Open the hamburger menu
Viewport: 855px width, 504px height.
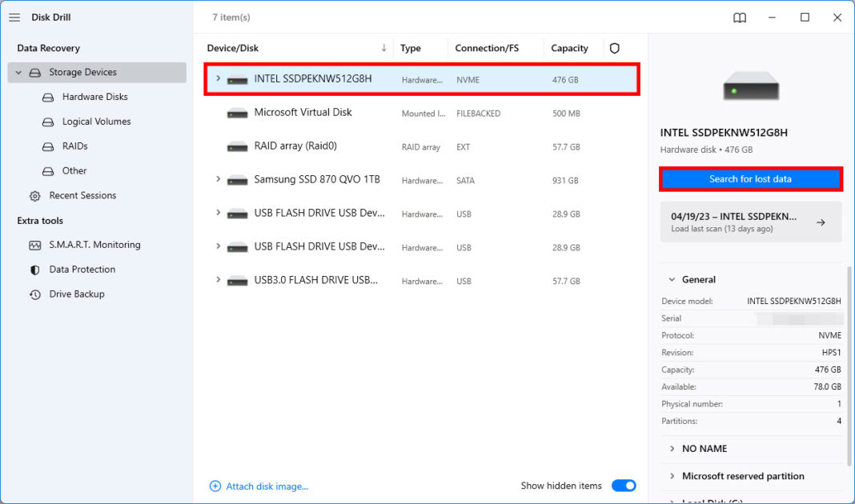tap(14, 17)
